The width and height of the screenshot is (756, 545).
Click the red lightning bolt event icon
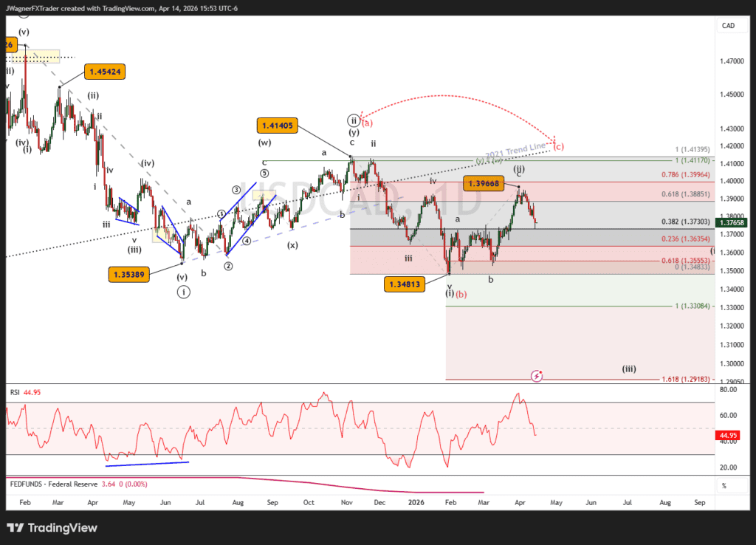537,377
